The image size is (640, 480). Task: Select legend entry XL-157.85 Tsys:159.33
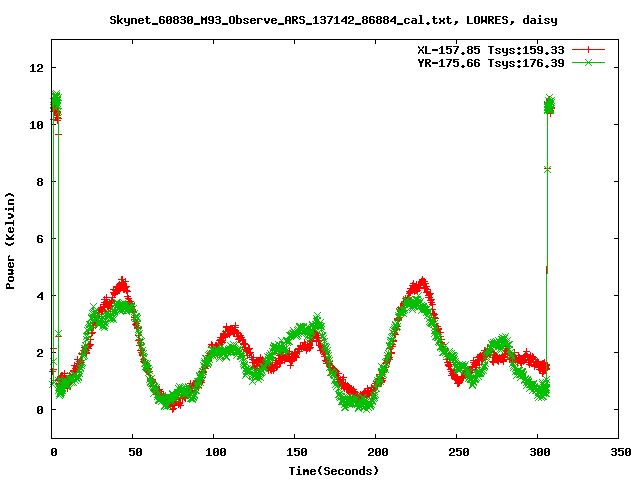491,50
